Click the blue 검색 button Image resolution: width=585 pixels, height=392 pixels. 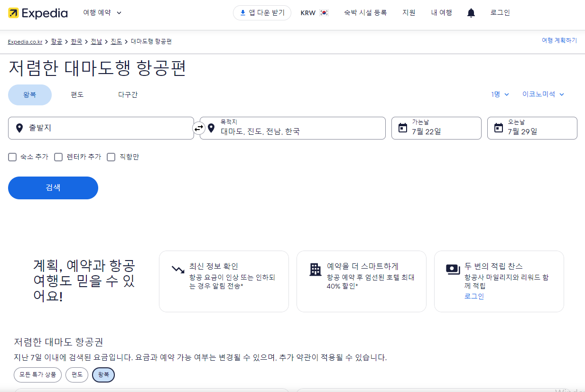pos(53,188)
